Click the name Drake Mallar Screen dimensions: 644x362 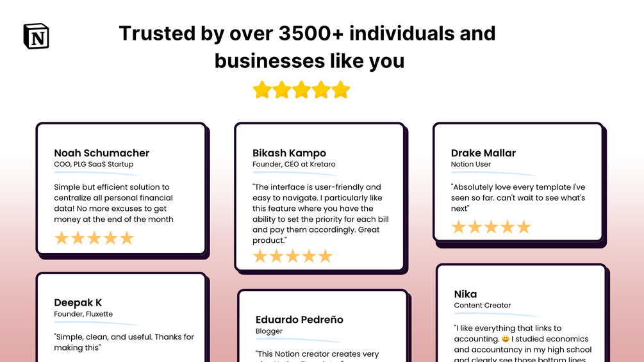coord(483,153)
